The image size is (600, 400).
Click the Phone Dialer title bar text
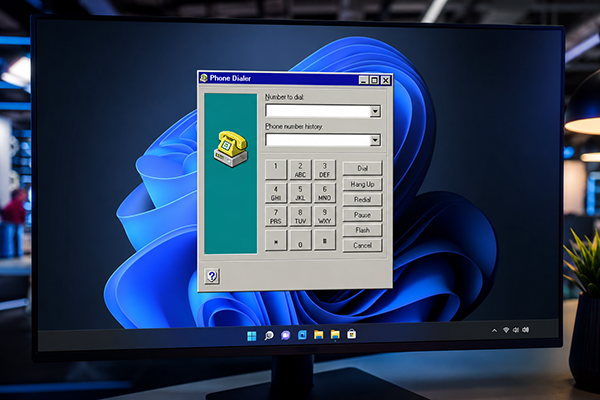click(230, 78)
